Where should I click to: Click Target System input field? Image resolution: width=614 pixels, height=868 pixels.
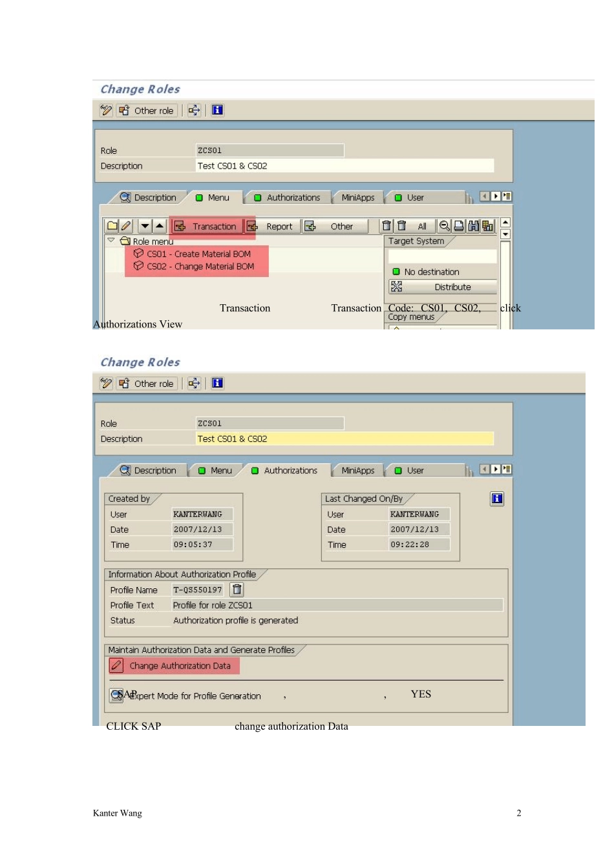point(443,256)
